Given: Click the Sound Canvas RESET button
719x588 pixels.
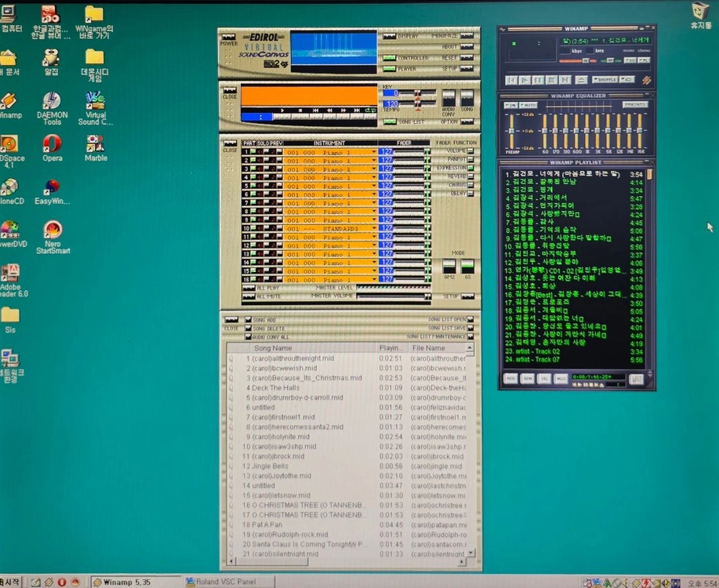Looking at the screenshot, I should point(467,58).
